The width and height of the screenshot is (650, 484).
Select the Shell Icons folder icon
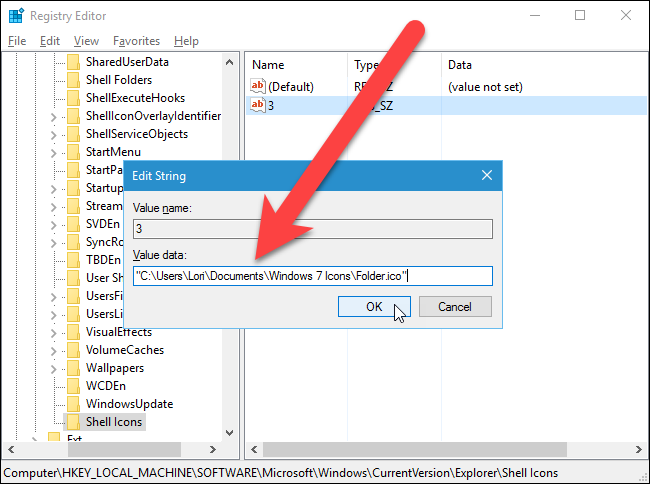[73, 422]
